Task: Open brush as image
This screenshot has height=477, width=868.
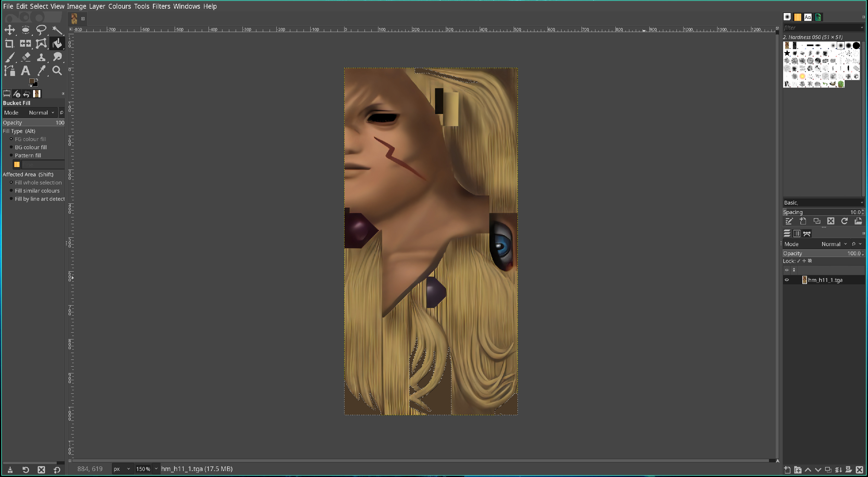Action: (858, 221)
